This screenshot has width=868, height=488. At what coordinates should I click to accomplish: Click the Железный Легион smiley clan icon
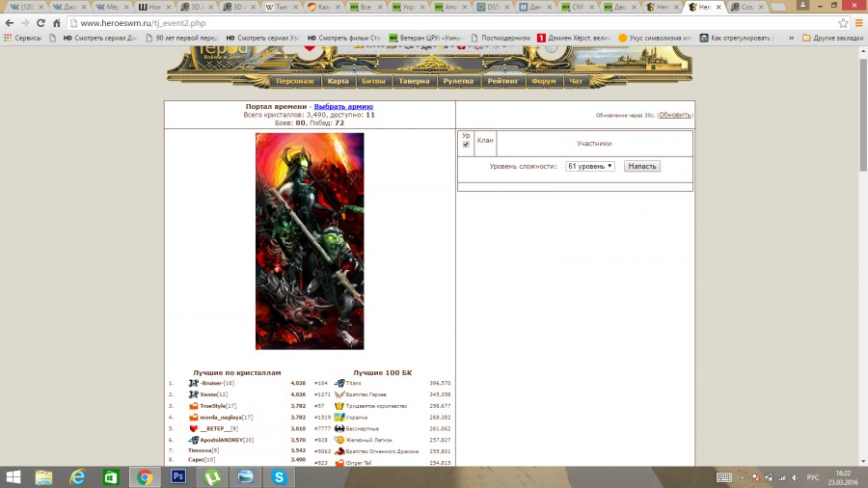339,440
